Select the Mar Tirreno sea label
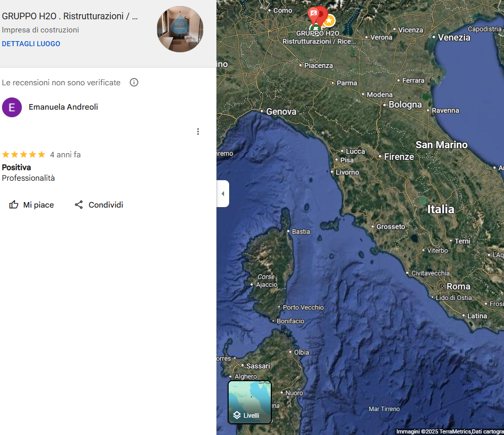Viewport: 504px width, 435px height. 384,409
